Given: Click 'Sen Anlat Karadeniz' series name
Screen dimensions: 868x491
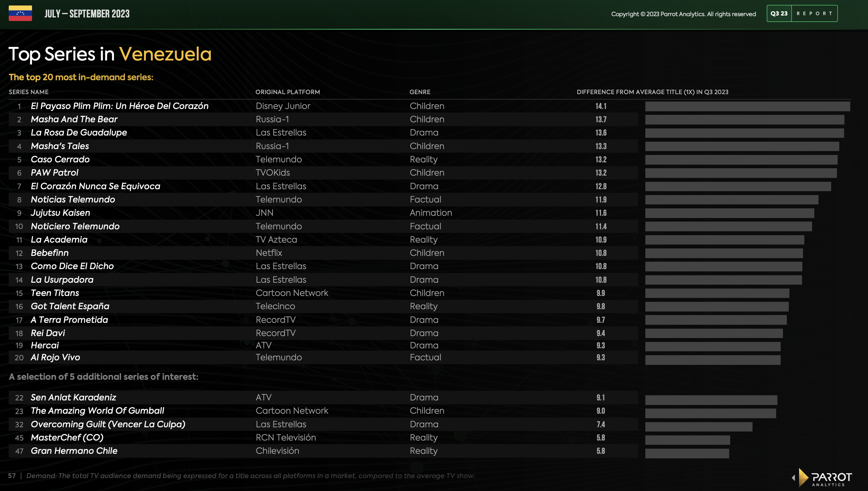Looking at the screenshot, I should pos(73,397).
